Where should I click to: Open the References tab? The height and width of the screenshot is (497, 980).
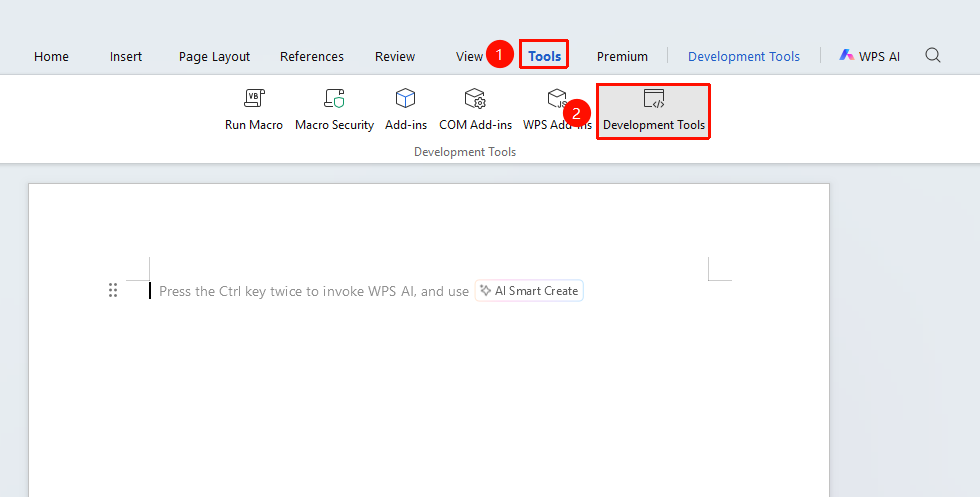click(x=312, y=56)
